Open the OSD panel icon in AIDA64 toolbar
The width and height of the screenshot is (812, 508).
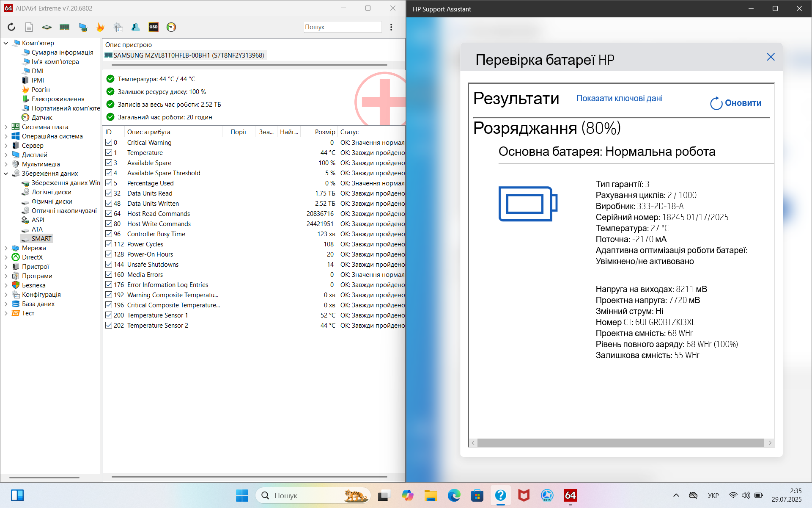(154, 27)
